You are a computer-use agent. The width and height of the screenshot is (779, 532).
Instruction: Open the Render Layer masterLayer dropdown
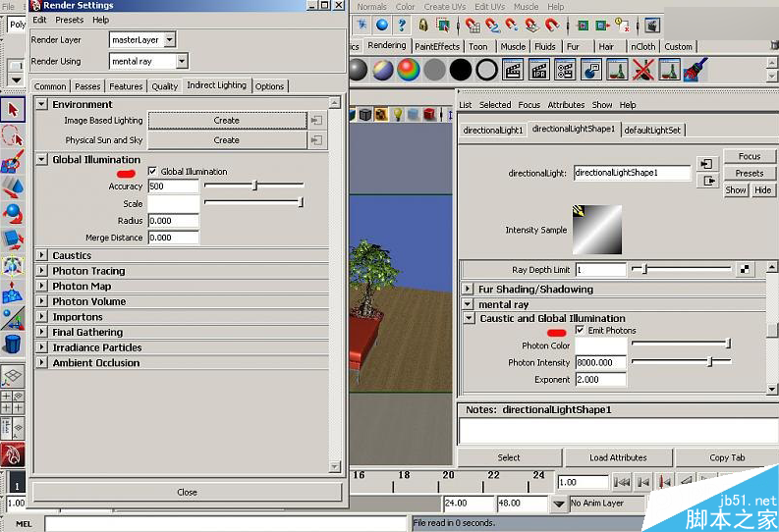[x=170, y=39]
